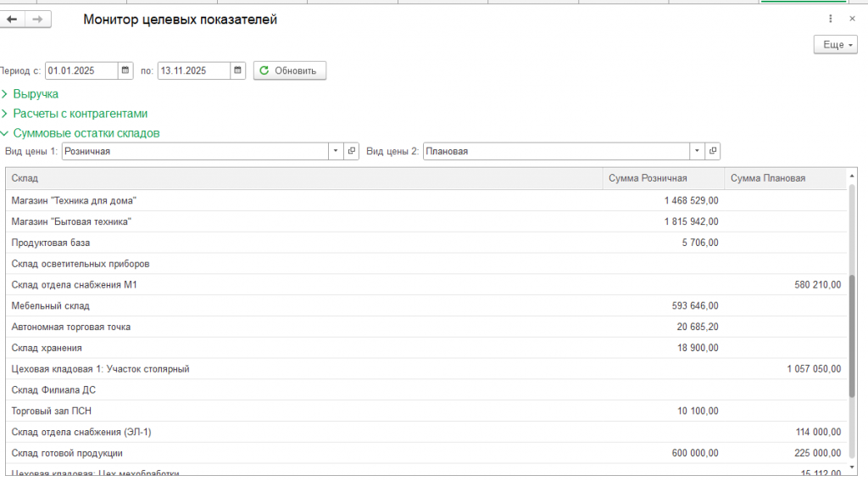
Task: Click the value 20 685,20
Action: click(x=698, y=327)
